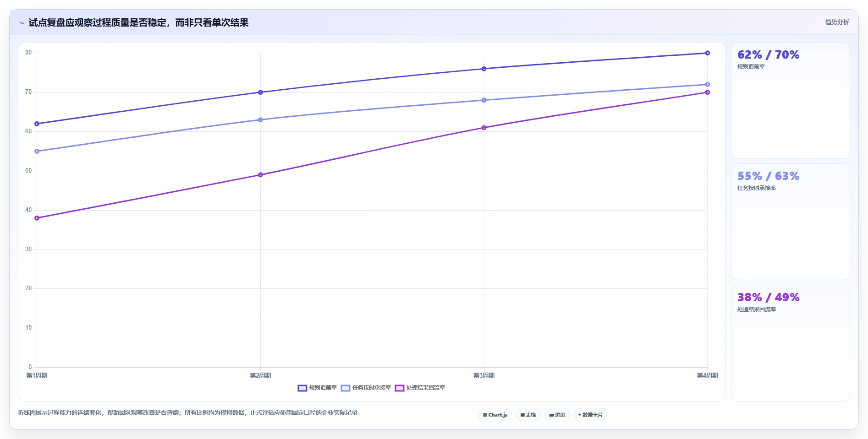This screenshot has width=868, height=439.
Task: Toggle the 处理结果回流率 legend swatch
Action: (x=400, y=388)
